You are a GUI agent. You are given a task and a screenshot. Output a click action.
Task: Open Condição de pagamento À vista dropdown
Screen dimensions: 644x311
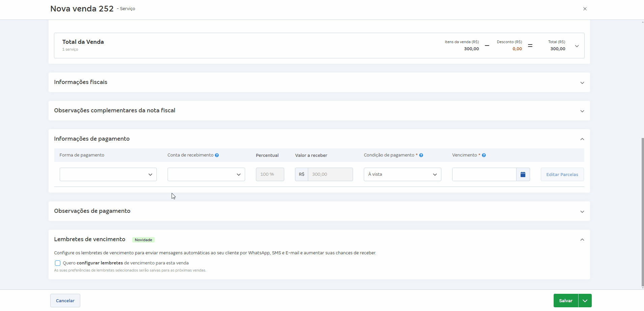403,174
